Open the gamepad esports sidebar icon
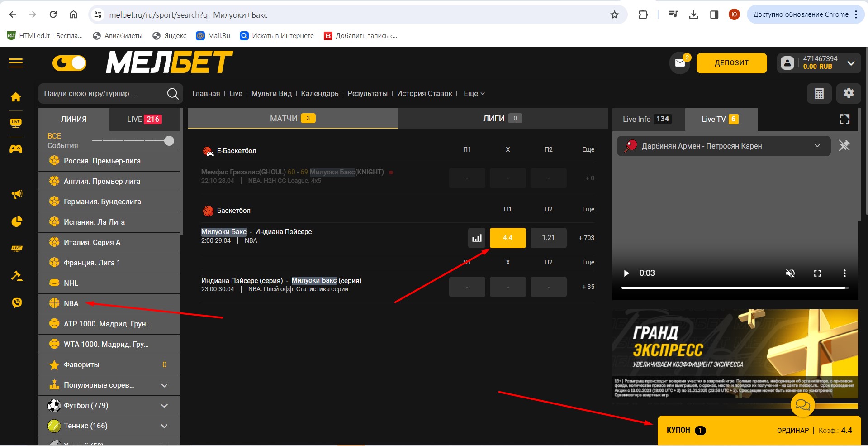Screen dimensions: 868x446 click(16, 149)
